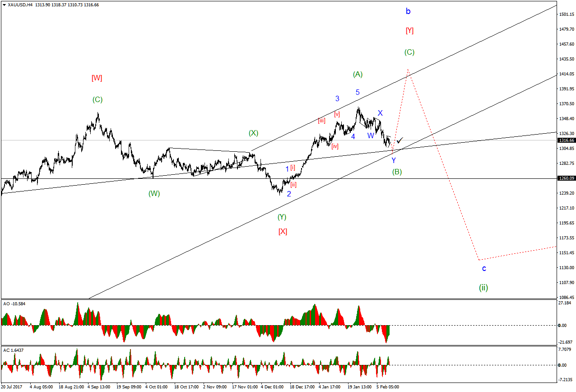Select the blue 3 wave label
The height and width of the screenshot is (392, 576).
[337, 98]
